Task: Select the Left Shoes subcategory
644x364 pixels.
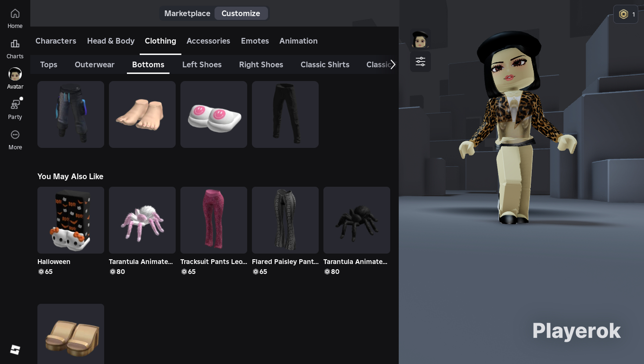Action: (202, 64)
